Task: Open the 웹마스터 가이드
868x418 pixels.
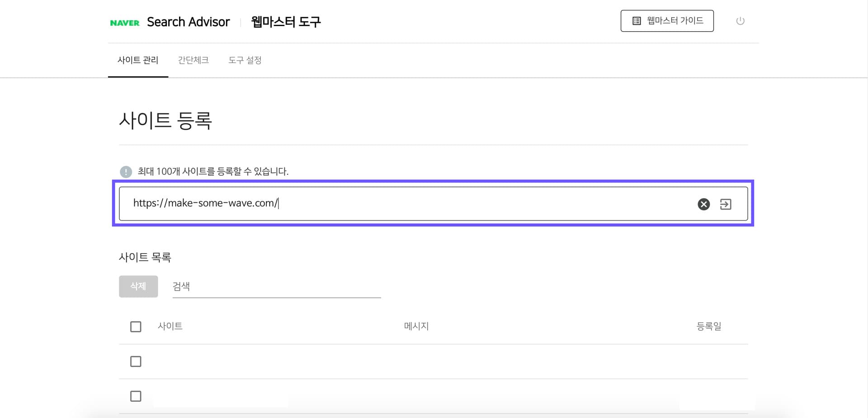Action: click(x=667, y=20)
